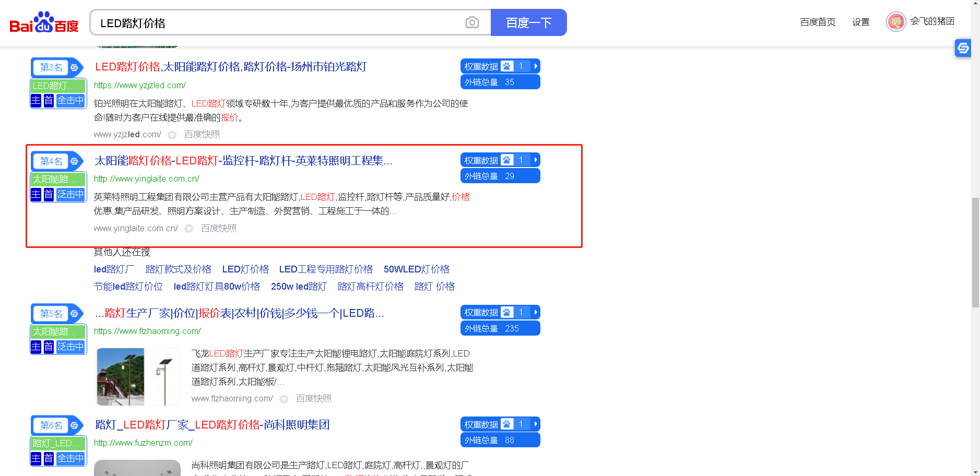
Task: Click the 首 tag under 第5名
Action: coord(49,347)
